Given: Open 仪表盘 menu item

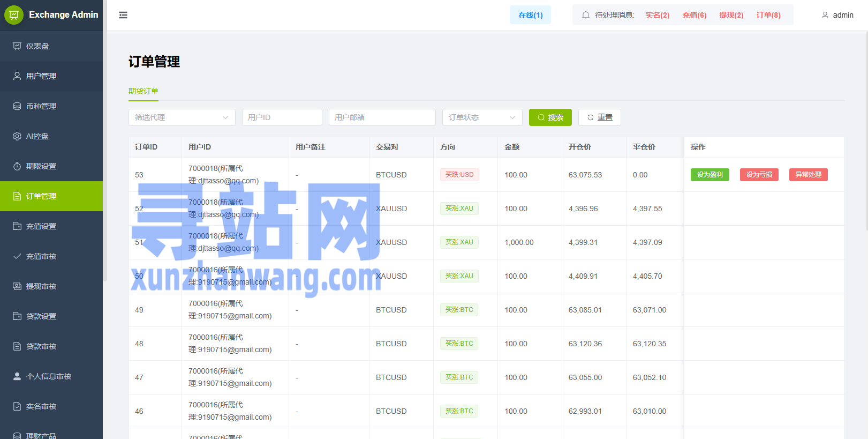Looking at the screenshot, I should (51, 46).
